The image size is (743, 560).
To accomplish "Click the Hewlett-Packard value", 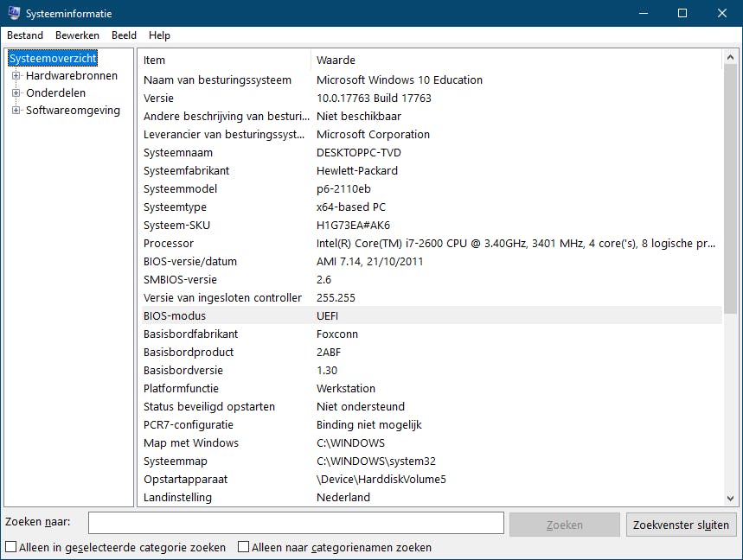I will pyautogui.click(x=357, y=170).
